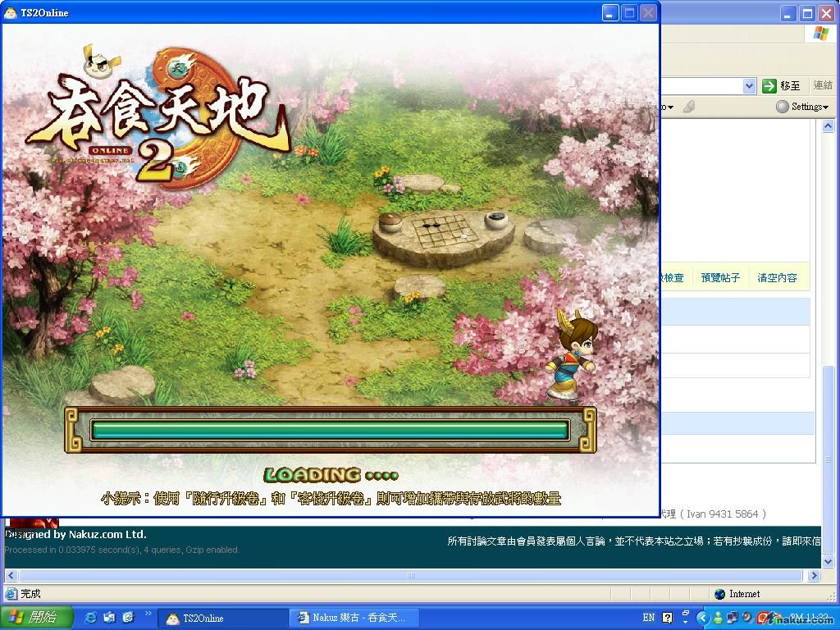Open Internet Explorer from the quick launch
Image resolution: width=840 pixels, height=630 pixels.
pos(92,618)
